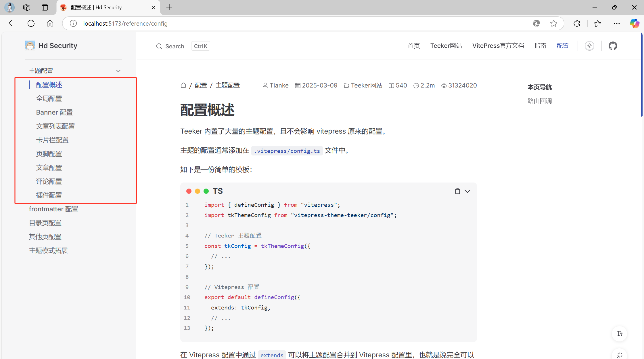Go to browser home page

[x=50, y=23]
